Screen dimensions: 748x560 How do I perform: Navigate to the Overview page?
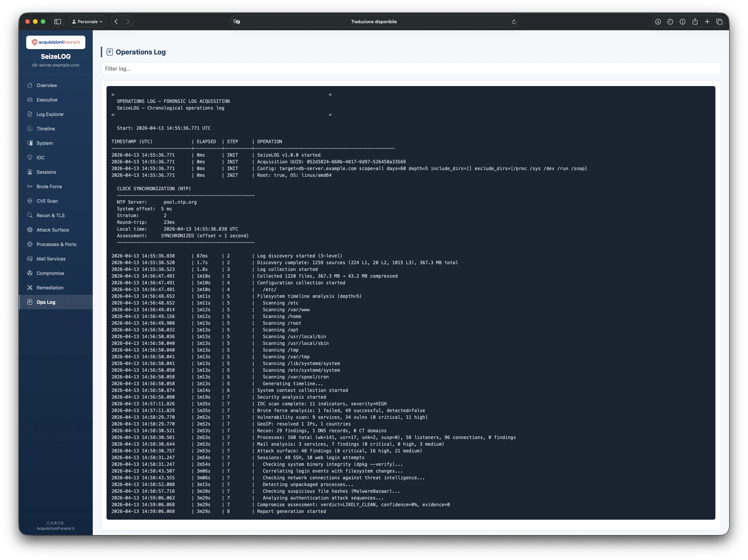pyautogui.click(x=46, y=85)
